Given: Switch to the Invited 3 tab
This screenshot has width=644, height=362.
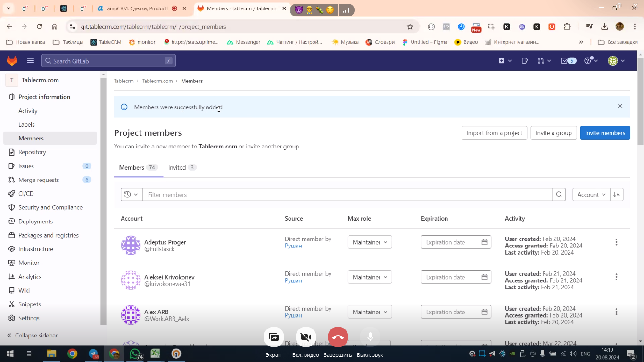Looking at the screenshot, I should 182,167.
